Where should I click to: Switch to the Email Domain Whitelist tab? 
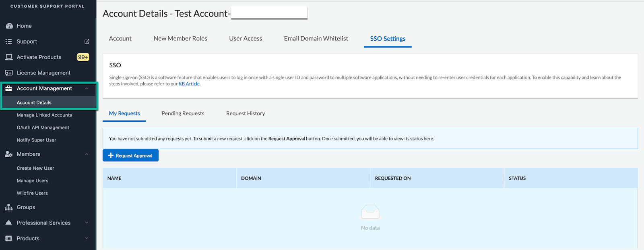[x=316, y=39]
